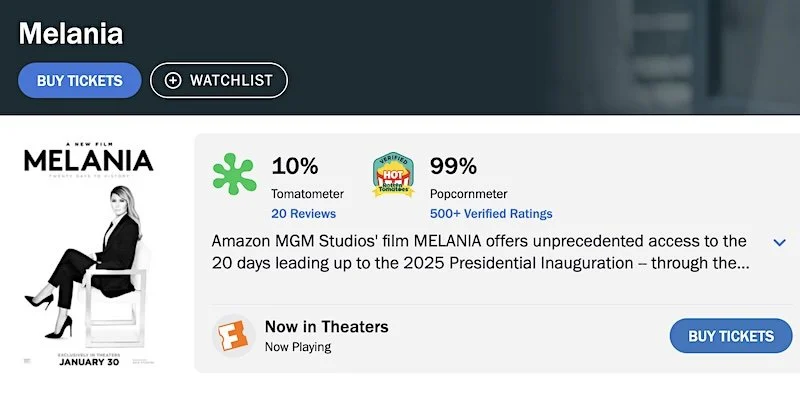Add the movie using the Watchlist button text

pyautogui.click(x=231, y=81)
